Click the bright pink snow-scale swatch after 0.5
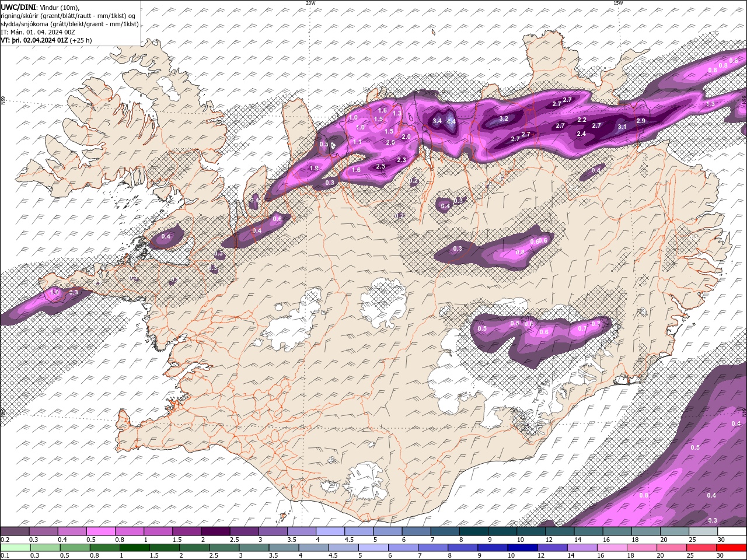This screenshot has width=747, height=560. (x=100, y=531)
